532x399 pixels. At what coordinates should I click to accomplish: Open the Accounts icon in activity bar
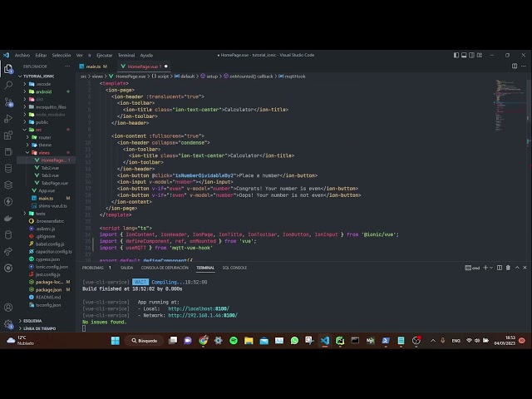[x=8, y=308]
